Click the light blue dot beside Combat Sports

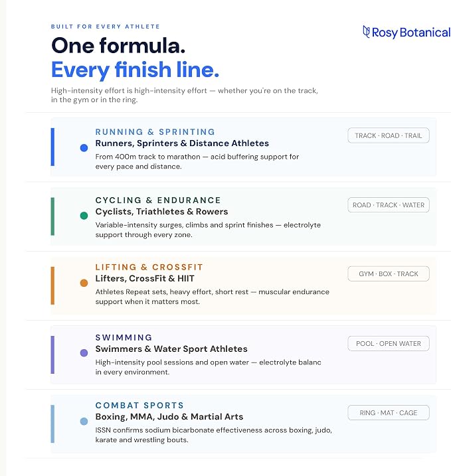[84, 422]
